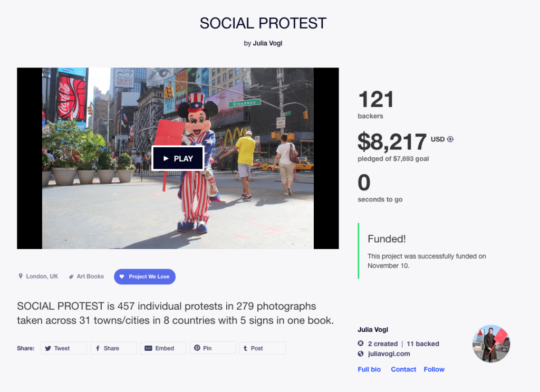
Task: Click the Tumblr Post icon
Action: [x=246, y=348]
